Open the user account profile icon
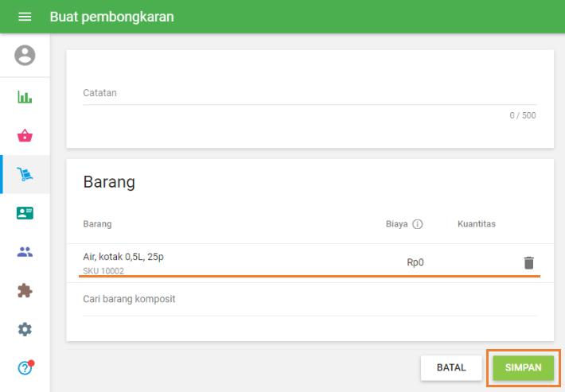The height and width of the screenshot is (392, 565). 25,55
